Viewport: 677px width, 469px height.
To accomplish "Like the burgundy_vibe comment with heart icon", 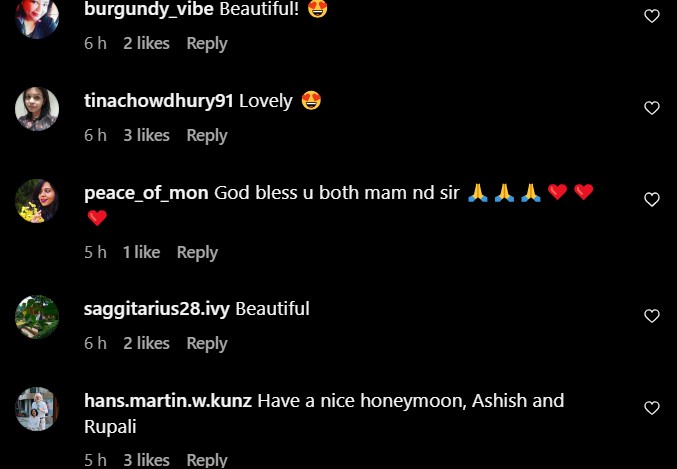I will coord(652,16).
